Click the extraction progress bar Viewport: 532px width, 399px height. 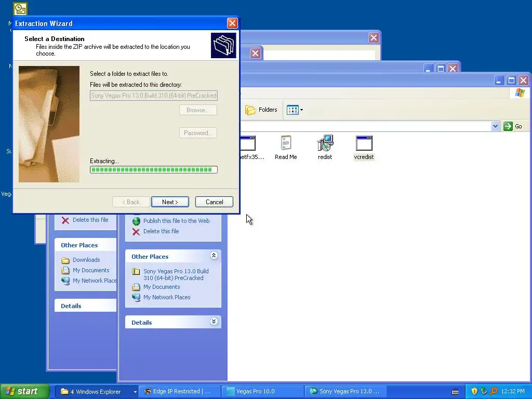[153, 170]
